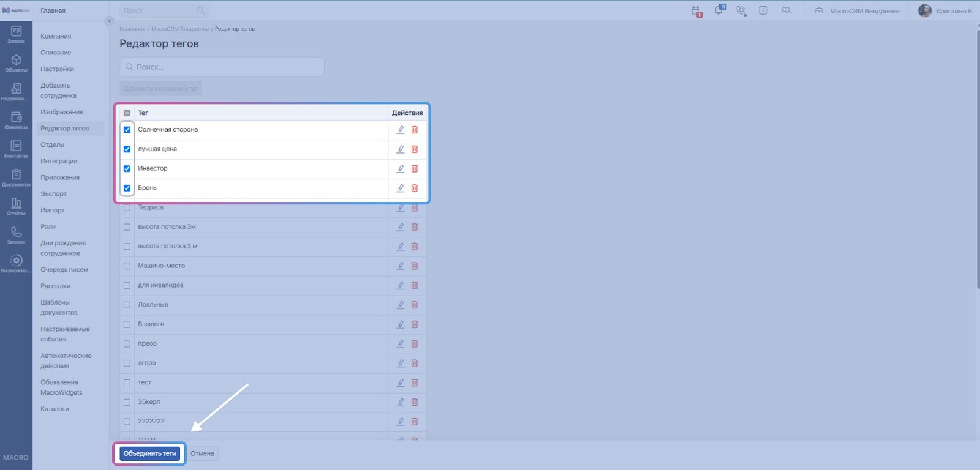Image resolution: width=980 pixels, height=470 pixels.
Task: Toggle the select-all checkbox in table header
Action: pos(127,113)
